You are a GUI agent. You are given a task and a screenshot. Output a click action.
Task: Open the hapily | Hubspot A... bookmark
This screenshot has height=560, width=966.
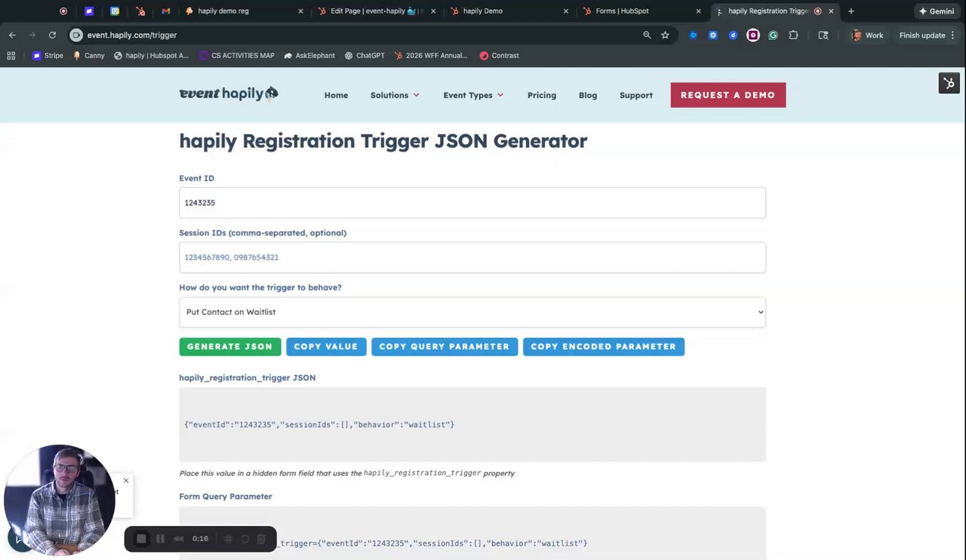click(x=152, y=55)
